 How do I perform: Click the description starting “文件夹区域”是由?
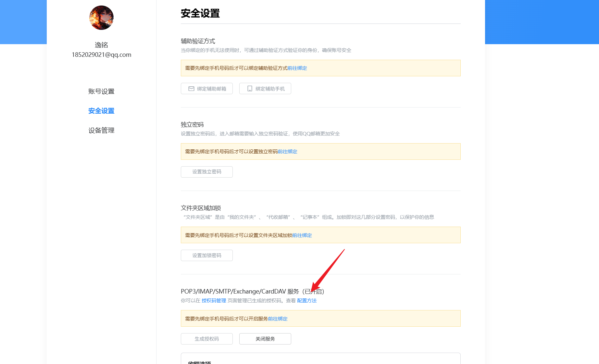tap(308, 217)
